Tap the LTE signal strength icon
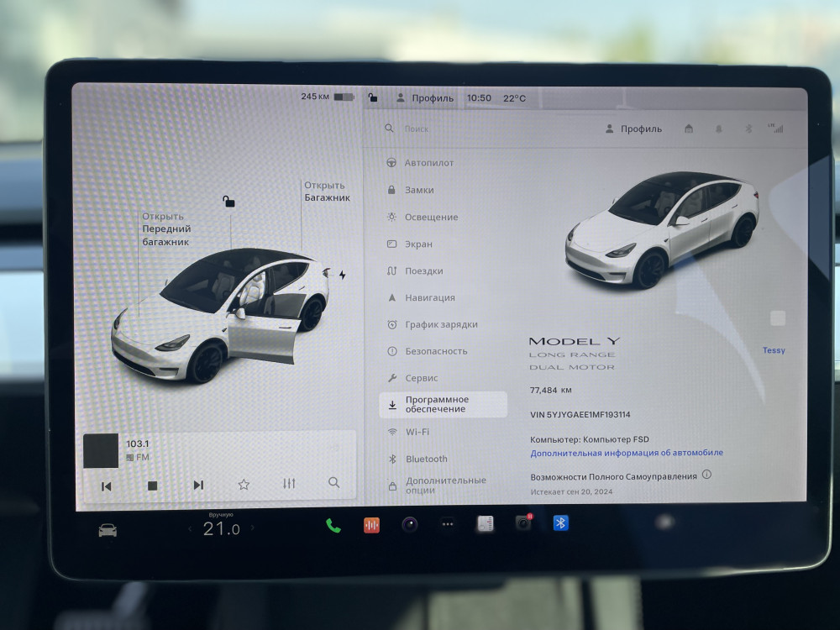Image resolution: width=840 pixels, height=630 pixels. [x=775, y=128]
